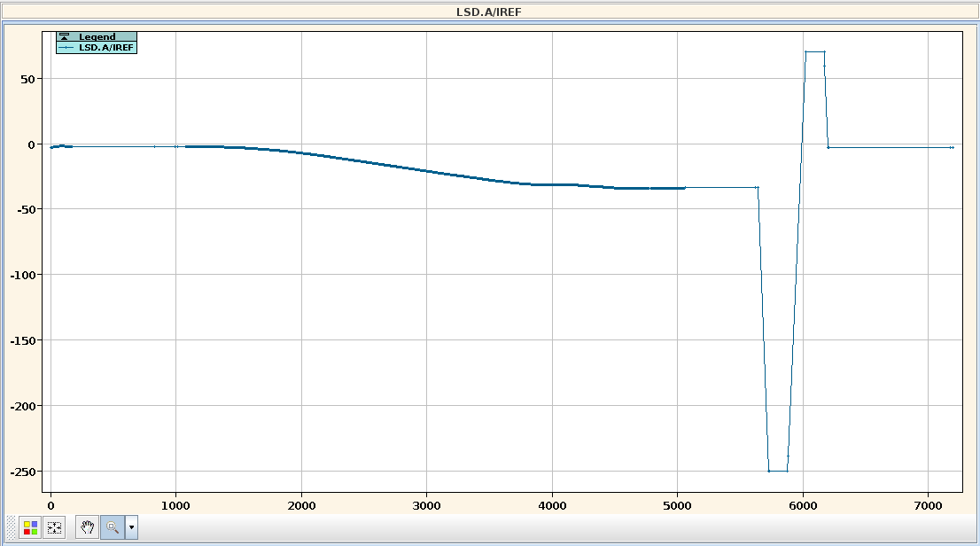Click the y-axis label 50
The height and width of the screenshot is (546, 980).
pyautogui.click(x=30, y=79)
